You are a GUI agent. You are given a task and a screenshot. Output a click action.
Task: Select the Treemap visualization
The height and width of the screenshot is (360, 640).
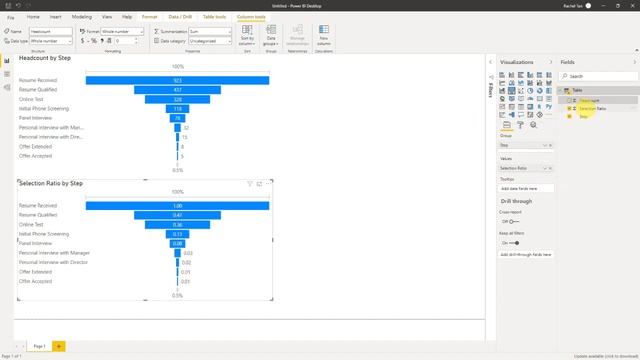click(549, 91)
